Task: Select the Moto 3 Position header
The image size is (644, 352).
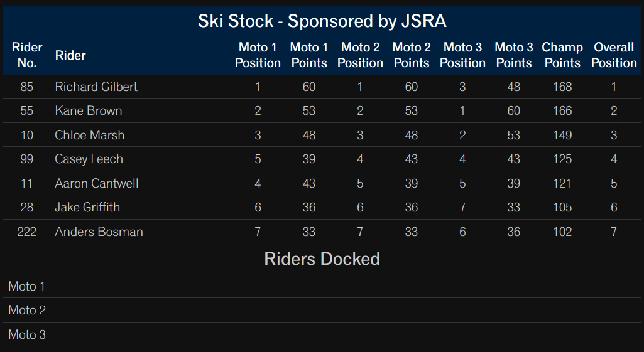Action: click(462, 55)
